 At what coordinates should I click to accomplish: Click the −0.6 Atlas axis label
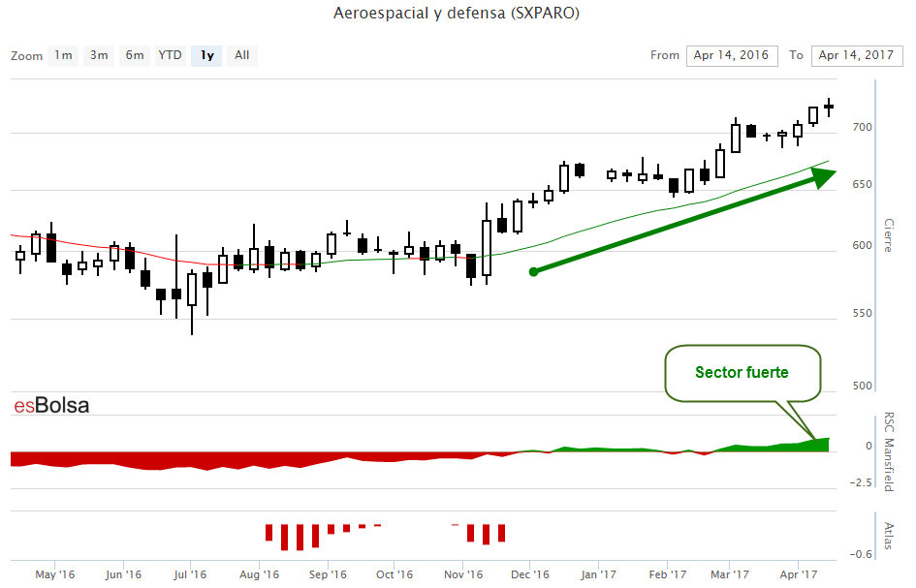coord(861,554)
